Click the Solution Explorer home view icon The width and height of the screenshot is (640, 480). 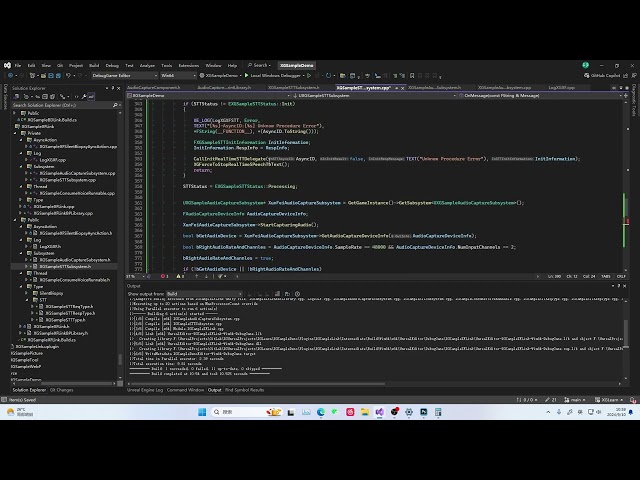(17, 97)
